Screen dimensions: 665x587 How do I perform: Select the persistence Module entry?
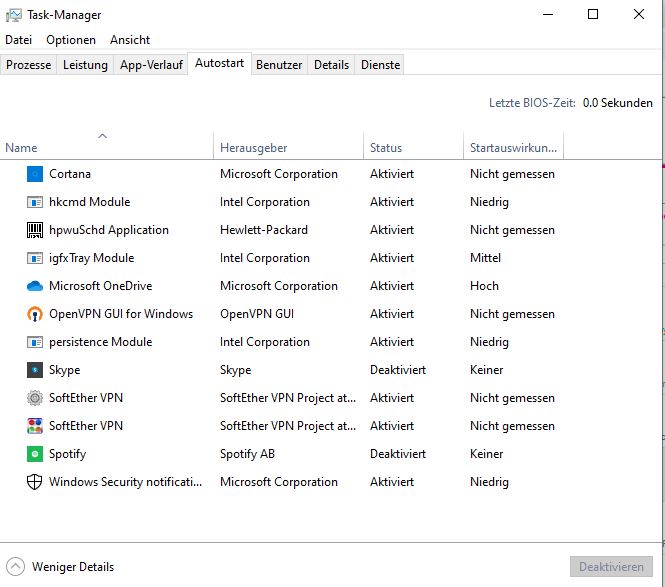tap(101, 342)
